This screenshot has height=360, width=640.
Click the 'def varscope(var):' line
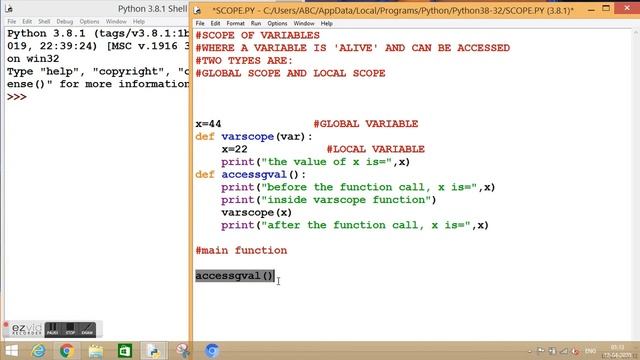pos(254,136)
